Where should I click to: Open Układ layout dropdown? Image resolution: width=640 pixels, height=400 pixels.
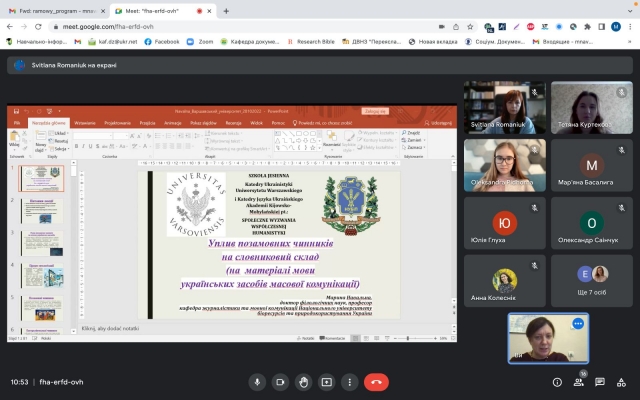pyautogui.click(x=60, y=133)
